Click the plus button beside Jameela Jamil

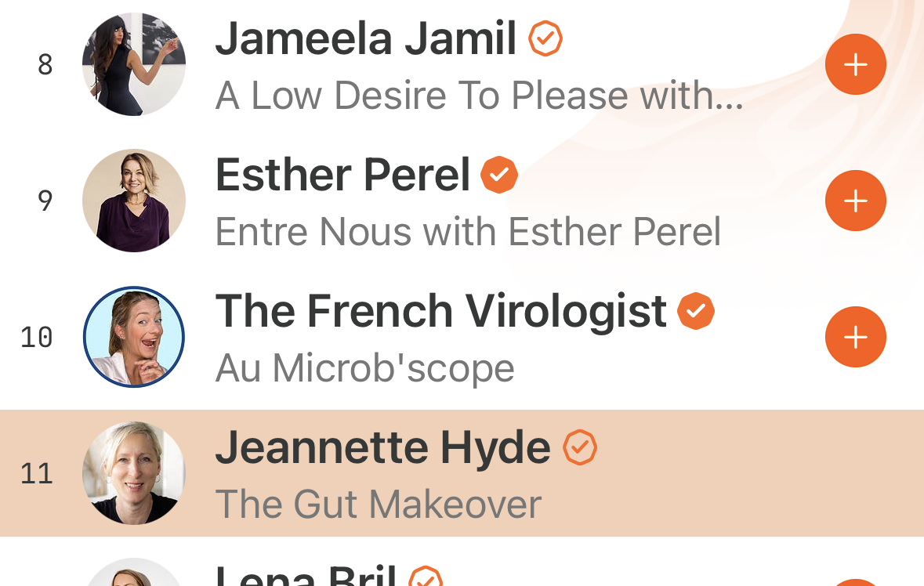click(x=855, y=64)
